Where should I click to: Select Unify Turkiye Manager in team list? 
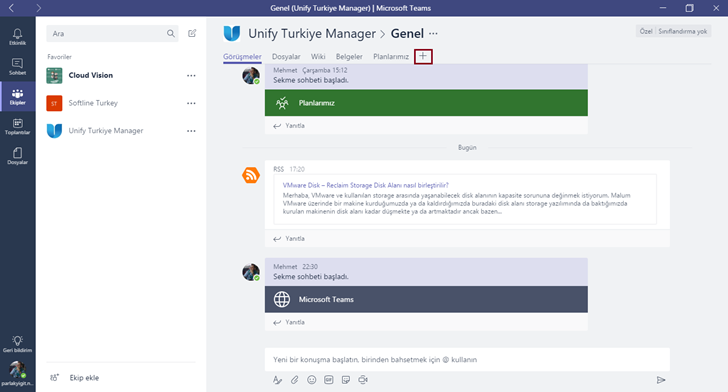[121, 131]
